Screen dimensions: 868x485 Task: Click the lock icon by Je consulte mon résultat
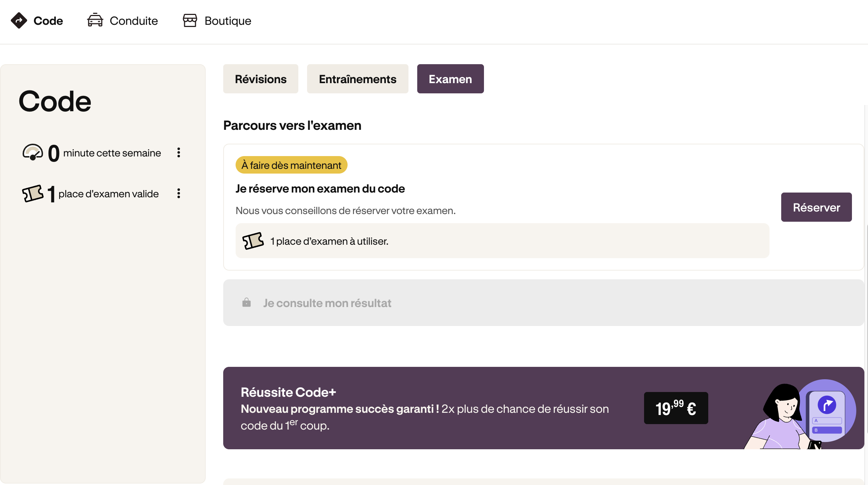tap(247, 303)
